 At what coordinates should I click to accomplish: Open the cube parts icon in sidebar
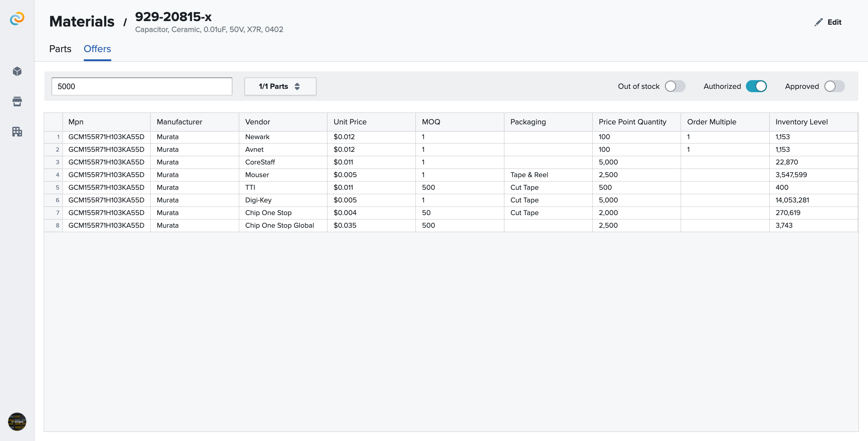point(17,71)
